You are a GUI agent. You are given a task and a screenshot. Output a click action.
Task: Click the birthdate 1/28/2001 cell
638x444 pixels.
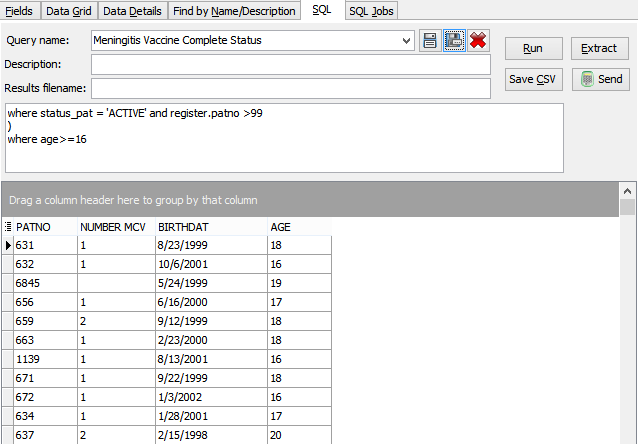[211, 416]
